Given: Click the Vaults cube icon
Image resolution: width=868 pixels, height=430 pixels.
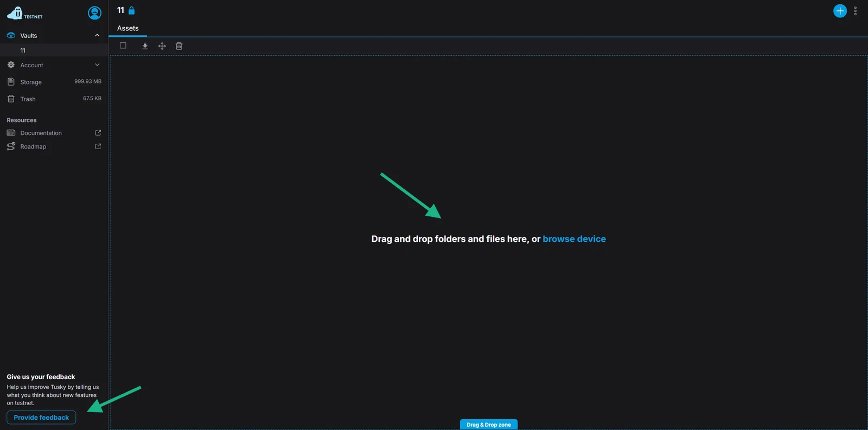Looking at the screenshot, I should [11, 35].
